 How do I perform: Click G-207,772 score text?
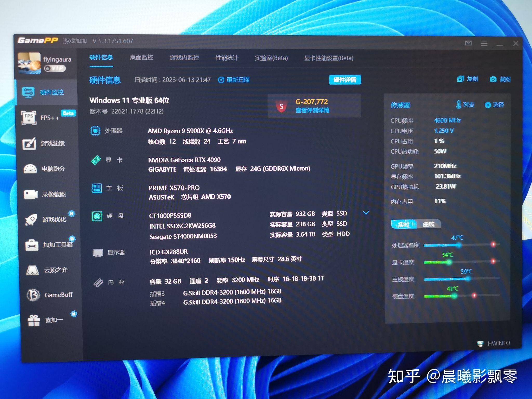pos(311,102)
